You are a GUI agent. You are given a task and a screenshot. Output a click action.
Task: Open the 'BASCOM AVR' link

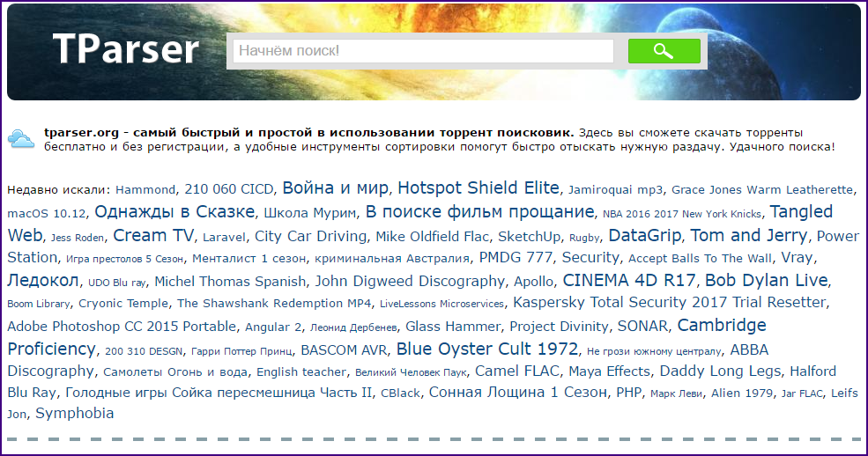click(x=344, y=349)
